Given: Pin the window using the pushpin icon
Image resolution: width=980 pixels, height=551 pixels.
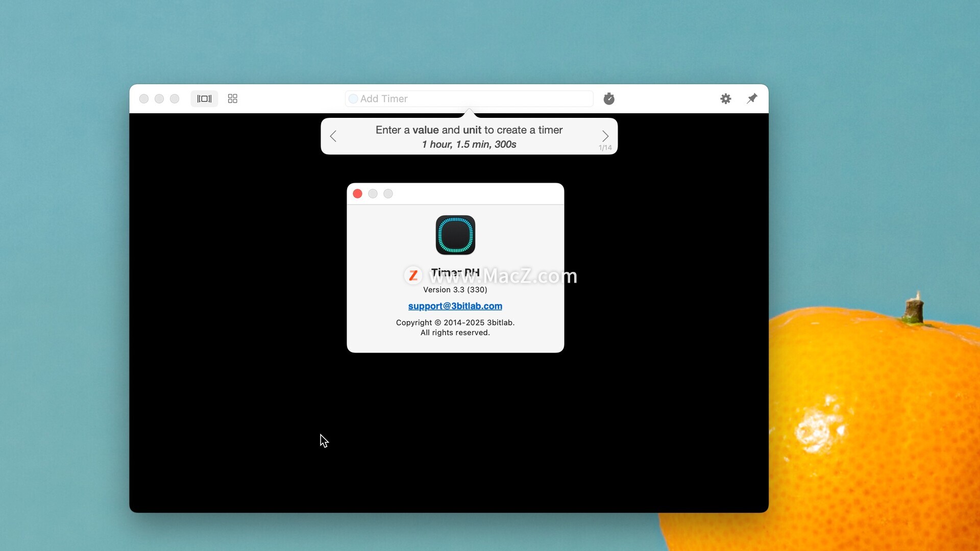Looking at the screenshot, I should [x=752, y=98].
